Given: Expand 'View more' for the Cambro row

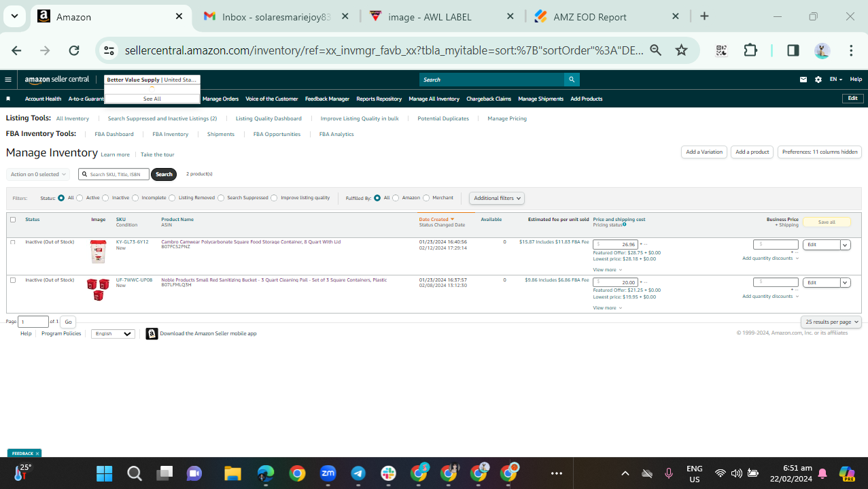Looking at the screenshot, I should click(607, 270).
